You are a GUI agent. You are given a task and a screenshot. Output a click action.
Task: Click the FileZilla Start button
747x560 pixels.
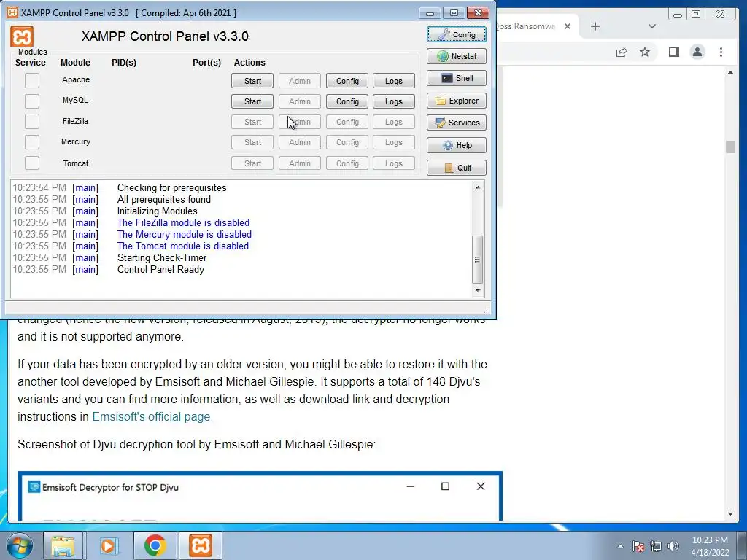[252, 122]
